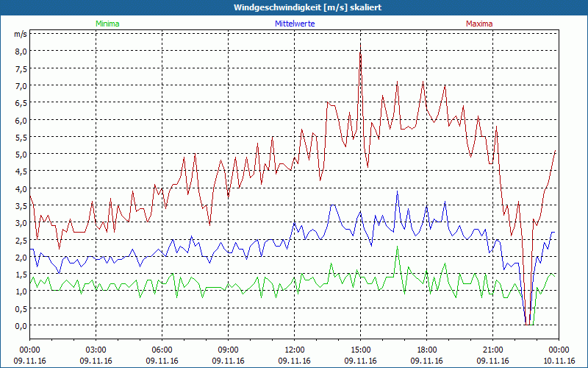Click the chart title Windgeschwindigkeit [m/s] skaliert
This screenshot has height=368, width=588.
click(x=307, y=7)
